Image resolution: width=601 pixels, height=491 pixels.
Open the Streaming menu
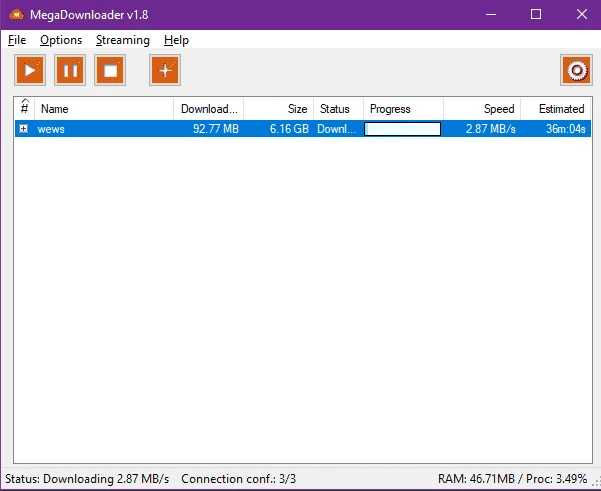click(x=123, y=40)
